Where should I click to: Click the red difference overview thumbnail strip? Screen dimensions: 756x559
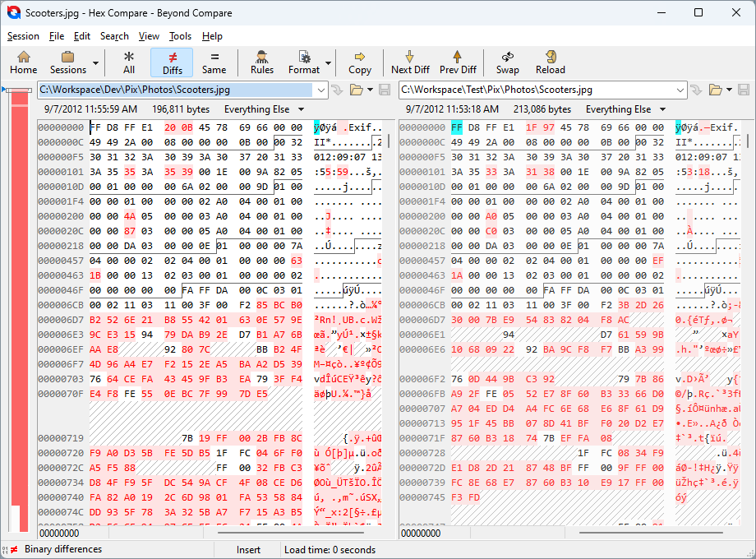pos(18,312)
